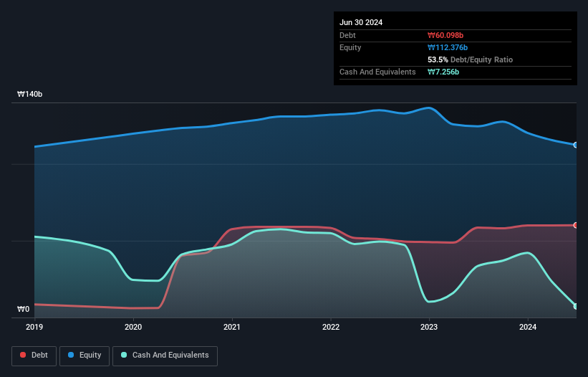Click the 2022 x-axis label
The height and width of the screenshot is (377, 588).
(x=331, y=327)
